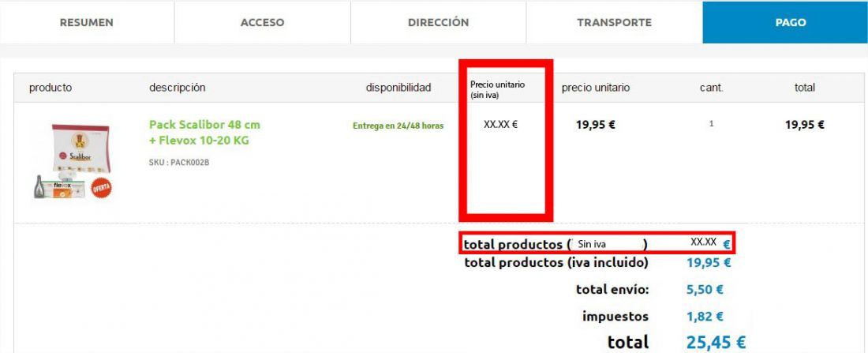The width and height of the screenshot is (868, 353).
Task: Select the TRANSPORTE step tab
Action: click(x=615, y=23)
